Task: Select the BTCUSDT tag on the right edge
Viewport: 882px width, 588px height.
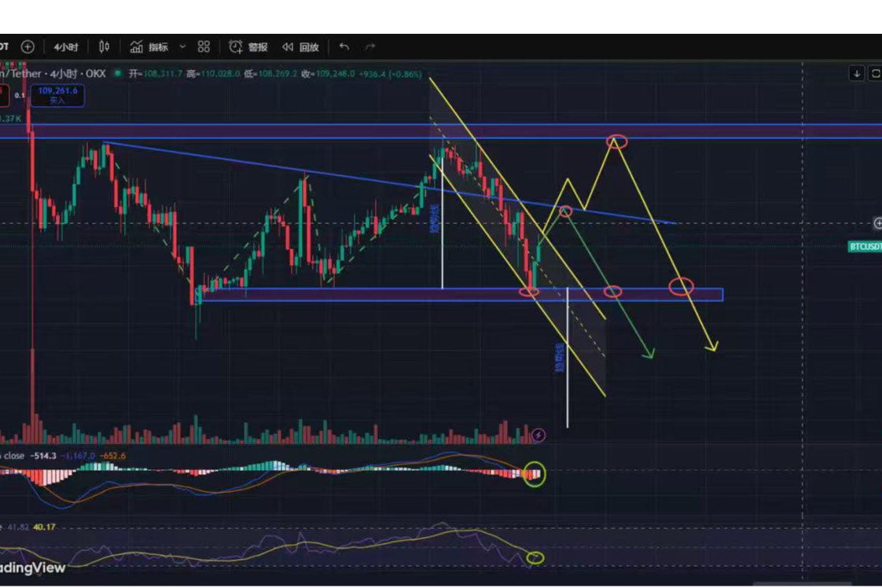Action: click(x=865, y=246)
